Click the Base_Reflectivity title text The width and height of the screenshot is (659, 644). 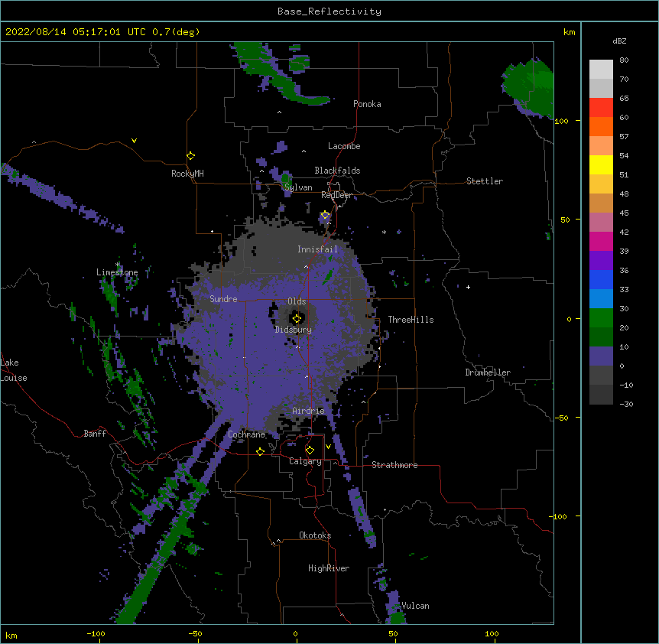click(x=329, y=11)
